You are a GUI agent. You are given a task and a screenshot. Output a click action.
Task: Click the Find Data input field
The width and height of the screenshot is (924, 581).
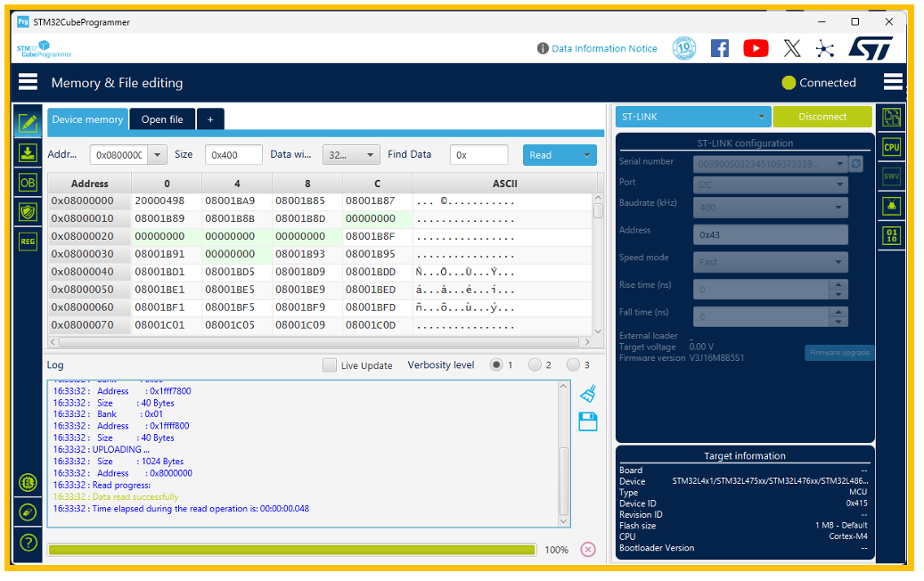(x=478, y=155)
